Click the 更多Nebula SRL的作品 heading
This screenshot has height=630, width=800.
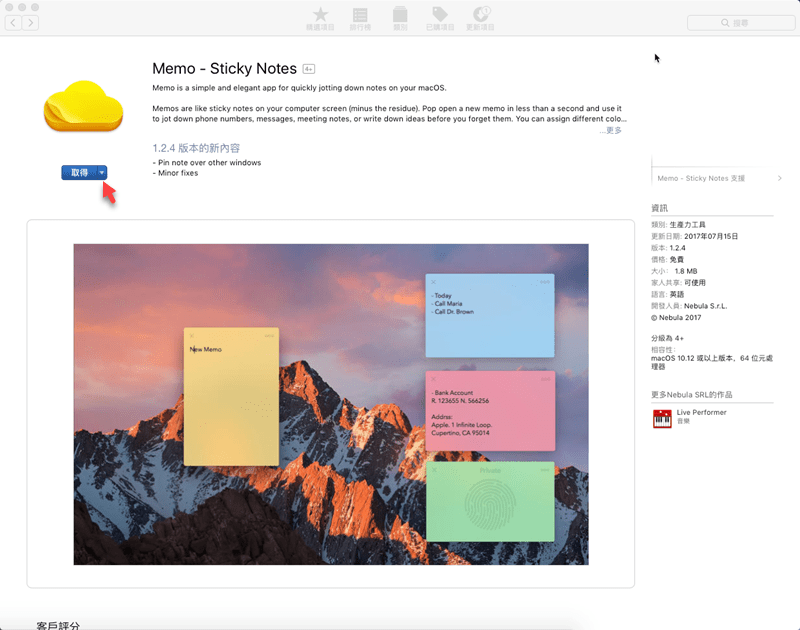point(691,394)
